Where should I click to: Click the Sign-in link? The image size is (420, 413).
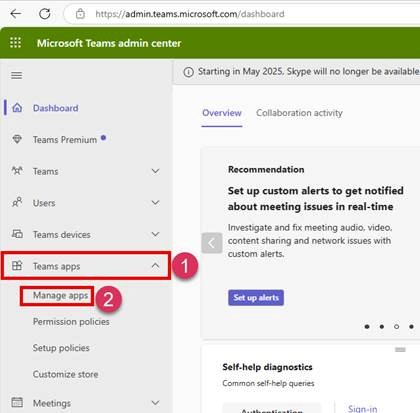pyautogui.click(x=363, y=409)
